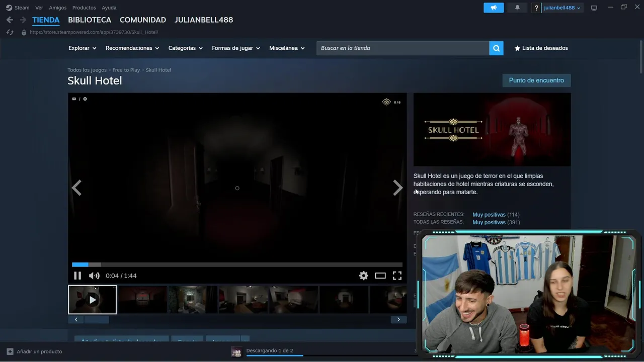Click the question mark help icon

536,8
